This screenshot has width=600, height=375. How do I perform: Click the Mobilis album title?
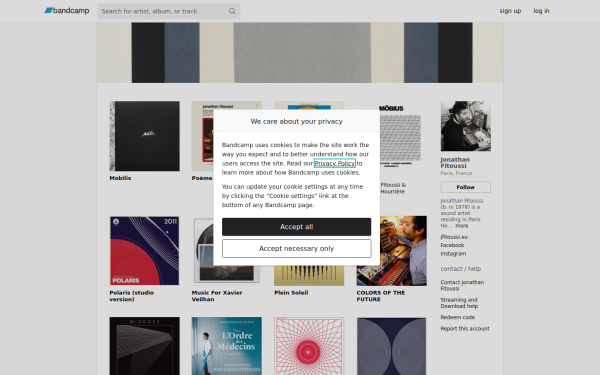tap(120, 178)
